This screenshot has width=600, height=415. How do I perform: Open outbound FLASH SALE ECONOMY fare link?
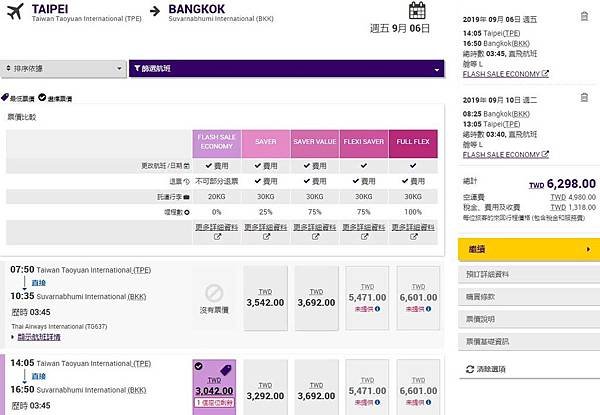[x=505, y=74]
